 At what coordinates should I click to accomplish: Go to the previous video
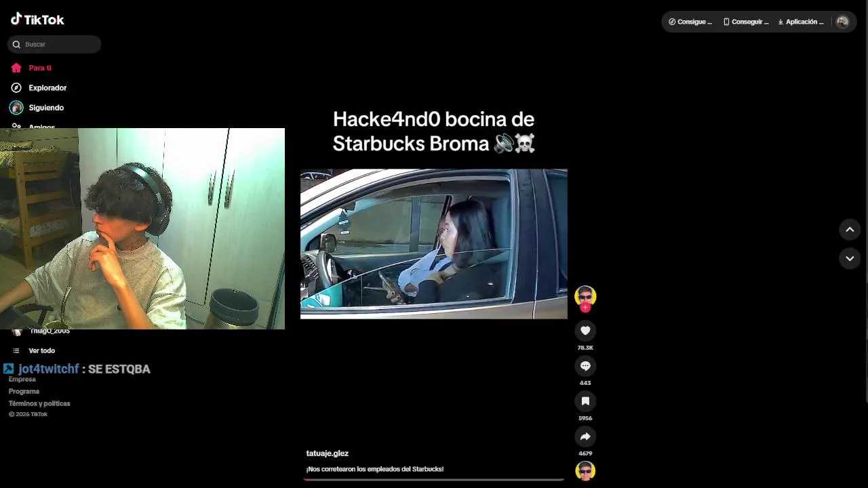(x=850, y=230)
